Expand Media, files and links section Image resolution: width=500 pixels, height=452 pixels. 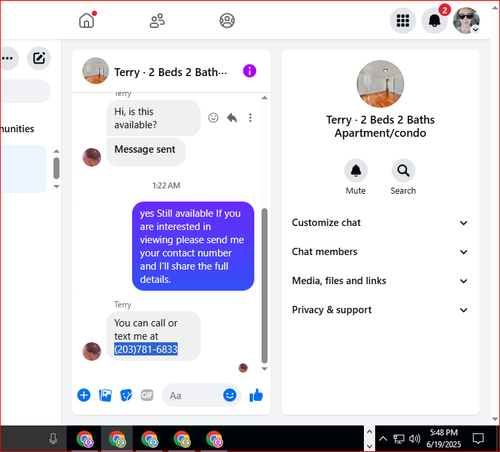(380, 281)
